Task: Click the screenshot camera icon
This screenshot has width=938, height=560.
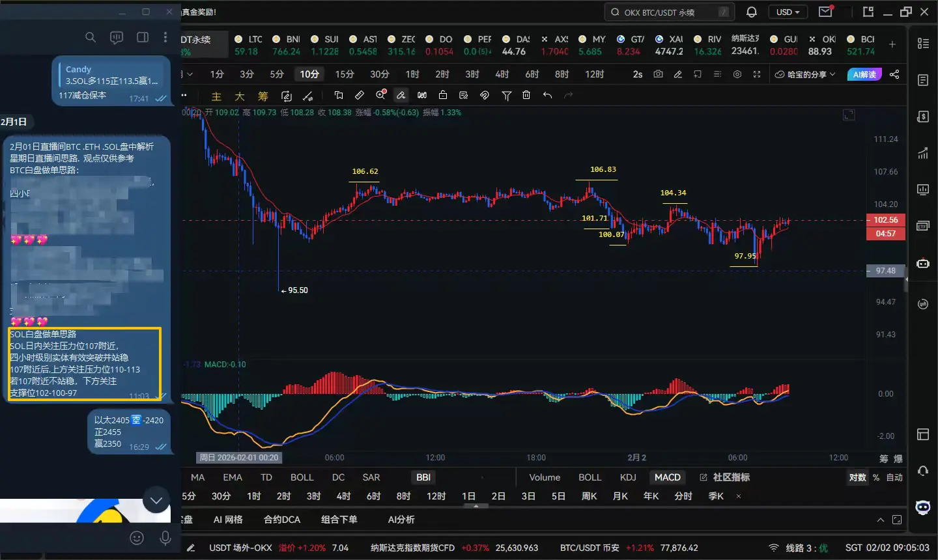Action: point(658,74)
